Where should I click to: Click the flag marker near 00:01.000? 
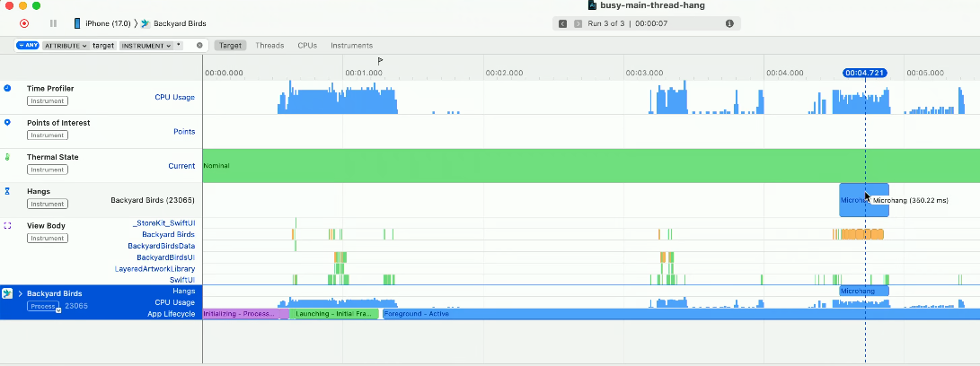(x=380, y=61)
